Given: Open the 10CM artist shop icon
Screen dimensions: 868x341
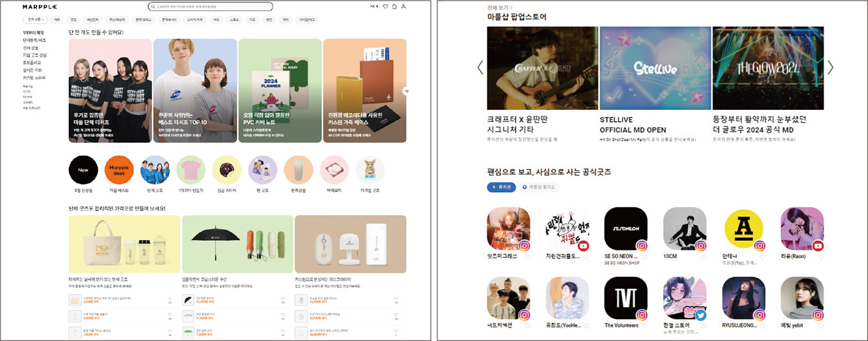Looking at the screenshot, I should click(x=685, y=229).
